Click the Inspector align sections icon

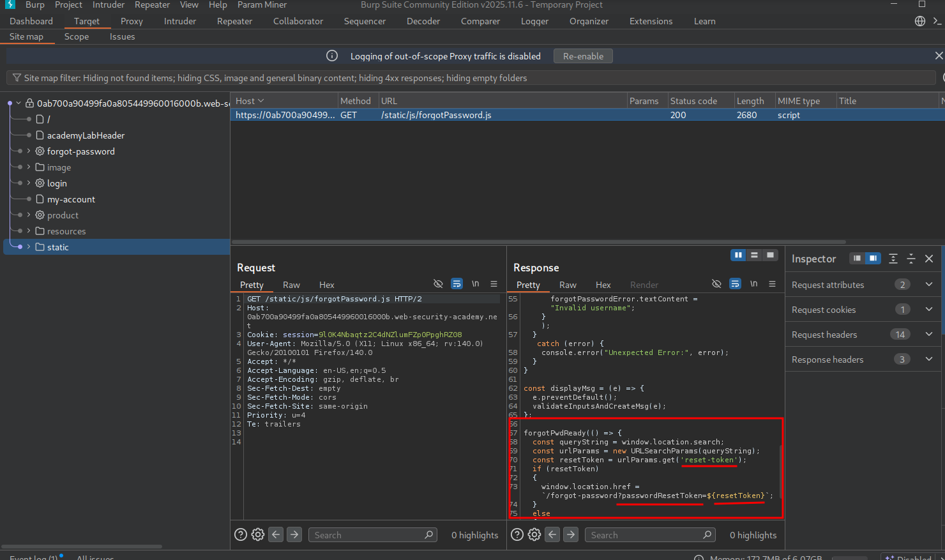pyautogui.click(x=893, y=259)
